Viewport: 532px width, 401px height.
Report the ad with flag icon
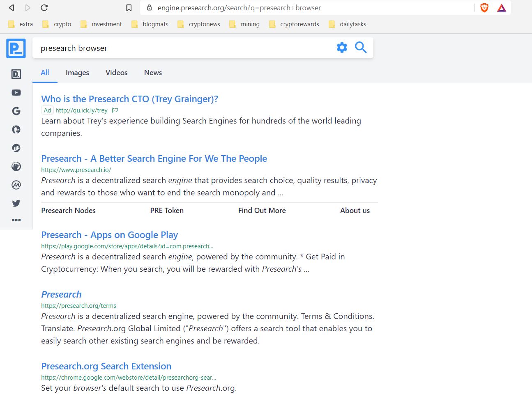pyautogui.click(x=115, y=110)
